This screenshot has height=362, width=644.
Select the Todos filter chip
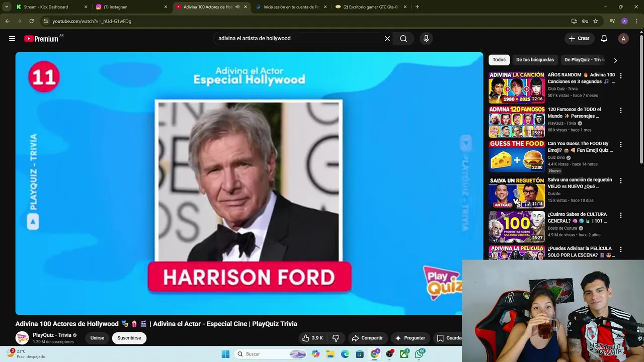pos(499,60)
